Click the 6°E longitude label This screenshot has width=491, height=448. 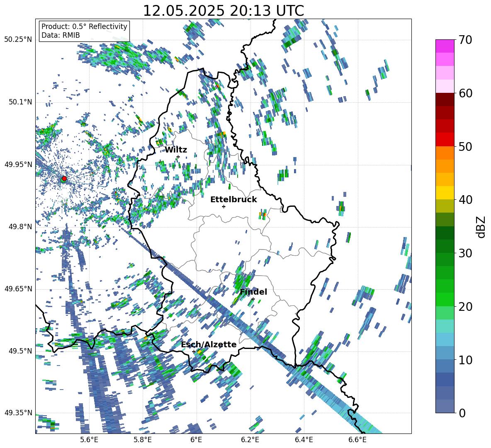196,440
